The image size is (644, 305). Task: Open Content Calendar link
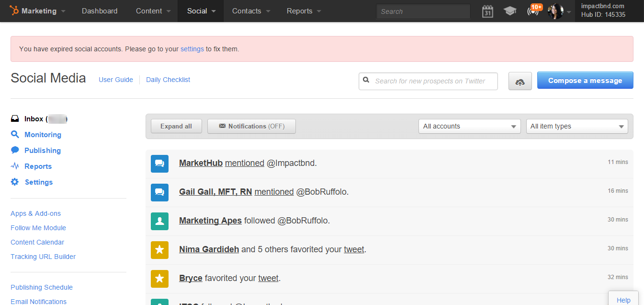pos(37,242)
